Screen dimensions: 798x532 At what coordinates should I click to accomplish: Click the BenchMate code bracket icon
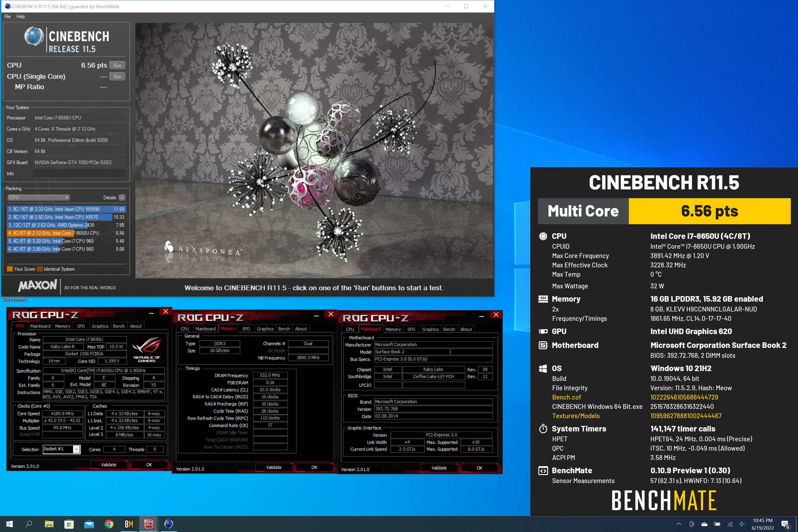[x=543, y=471]
